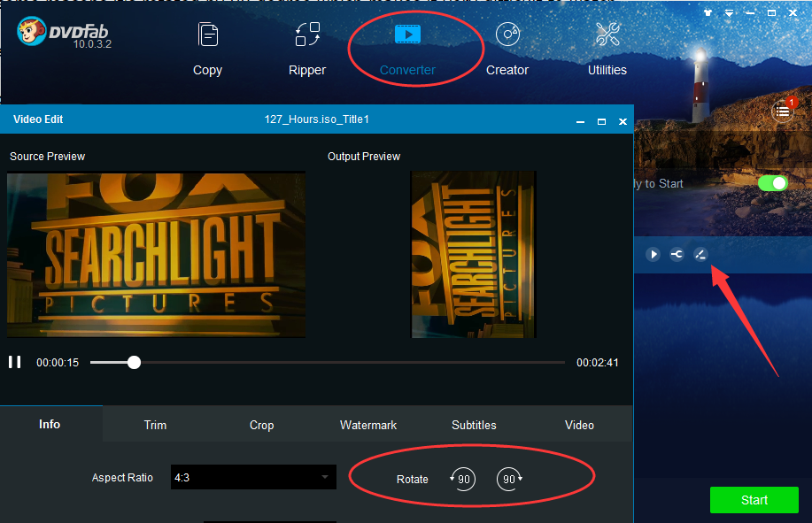Click the 127_Hours.iso_Title1 title text
The width and height of the screenshot is (812, 523).
(316, 119)
